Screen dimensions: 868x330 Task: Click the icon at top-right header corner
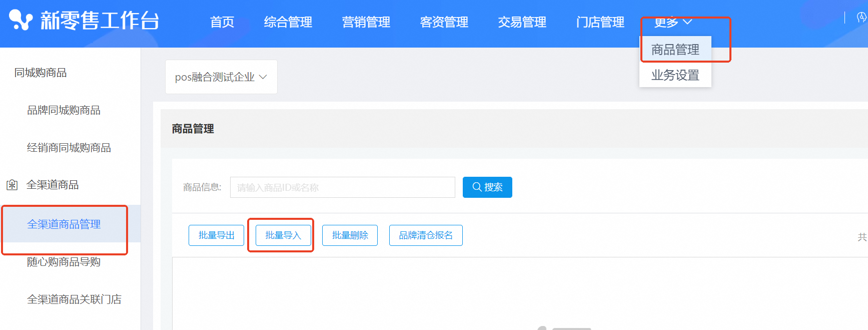pyautogui.click(x=861, y=18)
